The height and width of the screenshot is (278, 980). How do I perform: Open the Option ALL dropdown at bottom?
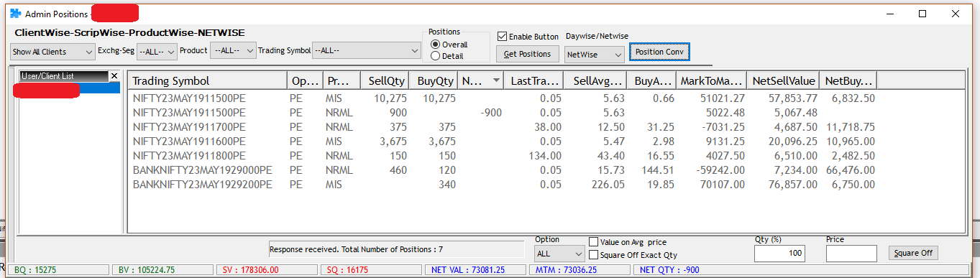tap(559, 254)
